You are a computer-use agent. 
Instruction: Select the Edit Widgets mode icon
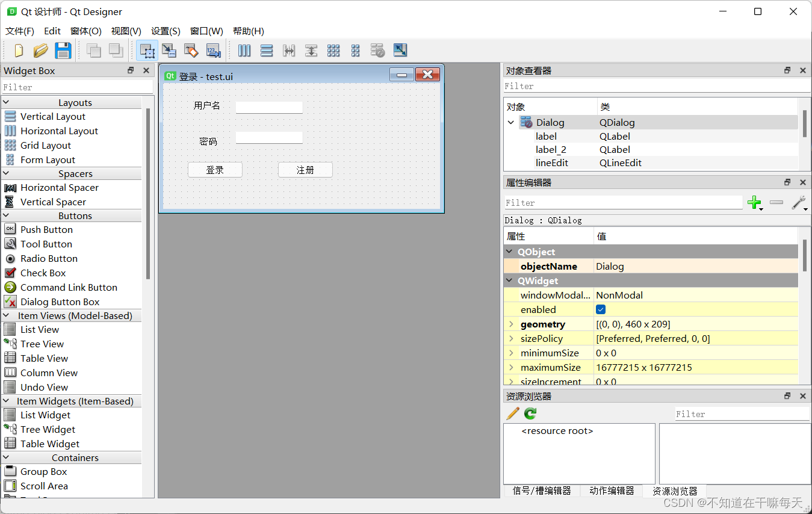pyautogui.click(x=147, y=51)
